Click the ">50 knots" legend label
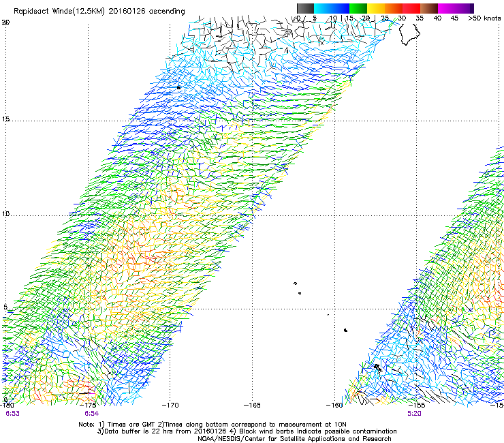This screenshot has width=504, height=443. [484, 18]
